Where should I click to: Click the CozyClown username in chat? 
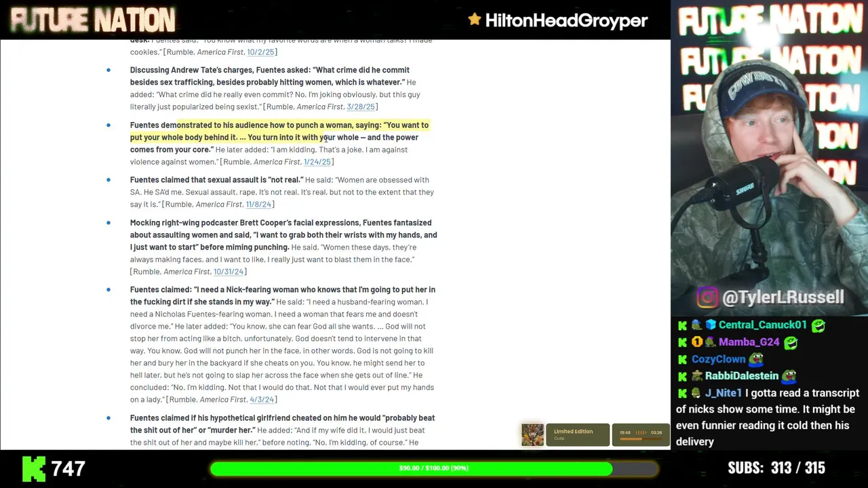coord(718,359)
